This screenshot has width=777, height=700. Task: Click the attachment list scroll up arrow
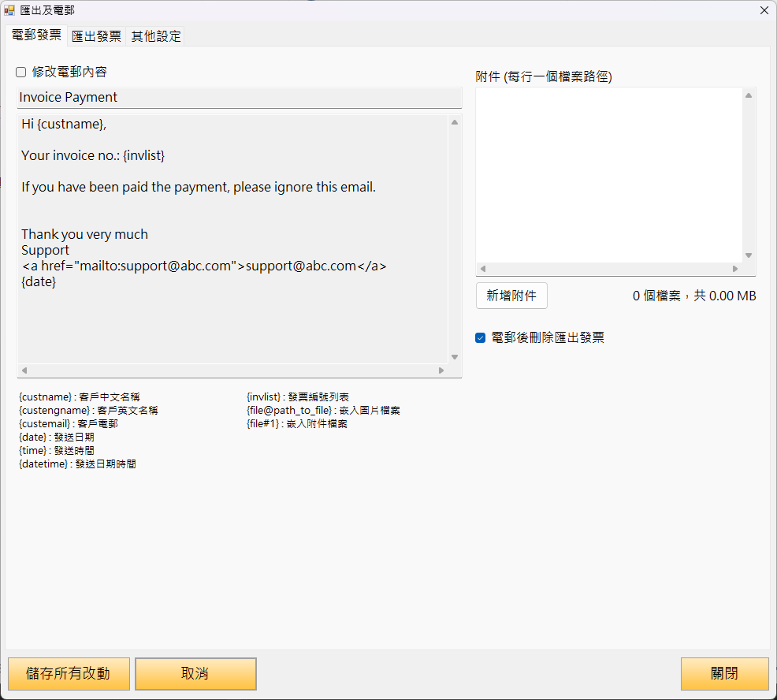tap(749, 95)
